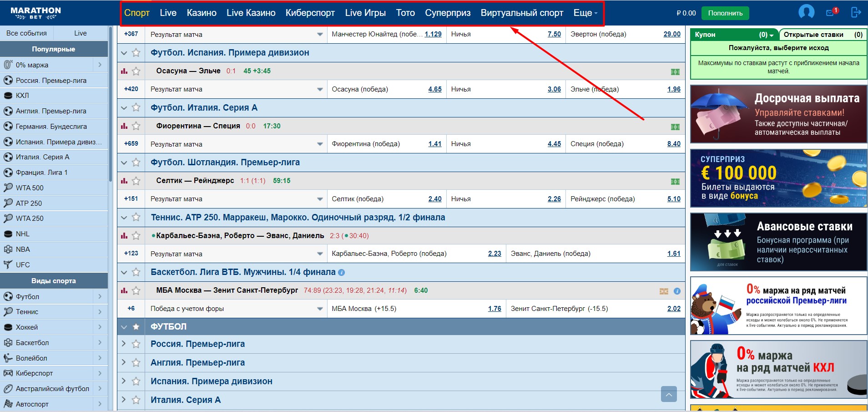The width and height of the screenshot is (868, 412).
Task: Favorite the Осасуна — Эльче match star
Action: point(136,71)
